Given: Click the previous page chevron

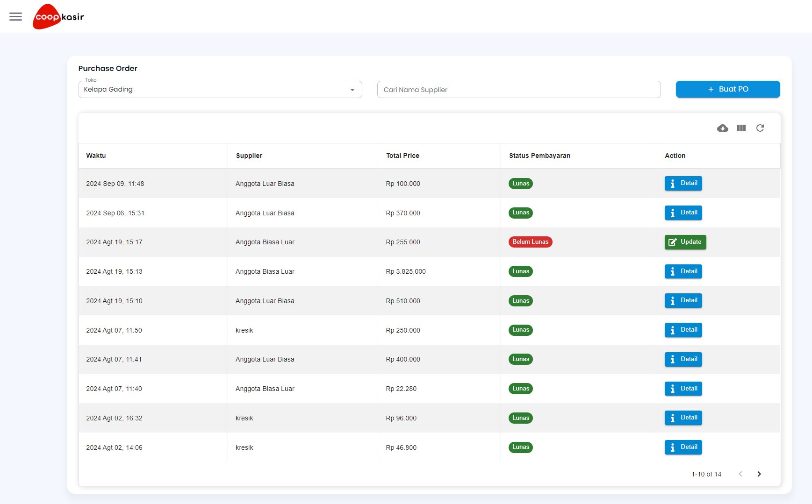Looking at the screenshot, I should (x=740, y=474).
